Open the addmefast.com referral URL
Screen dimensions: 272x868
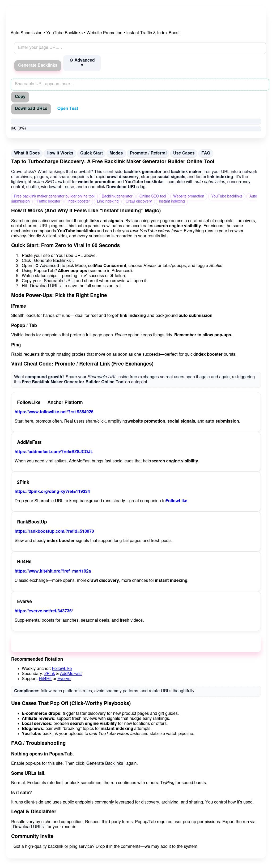click(54, 452)
